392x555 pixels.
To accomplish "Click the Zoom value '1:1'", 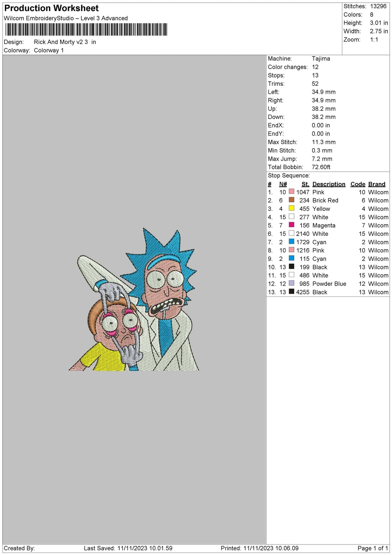I will click(374, 40).
